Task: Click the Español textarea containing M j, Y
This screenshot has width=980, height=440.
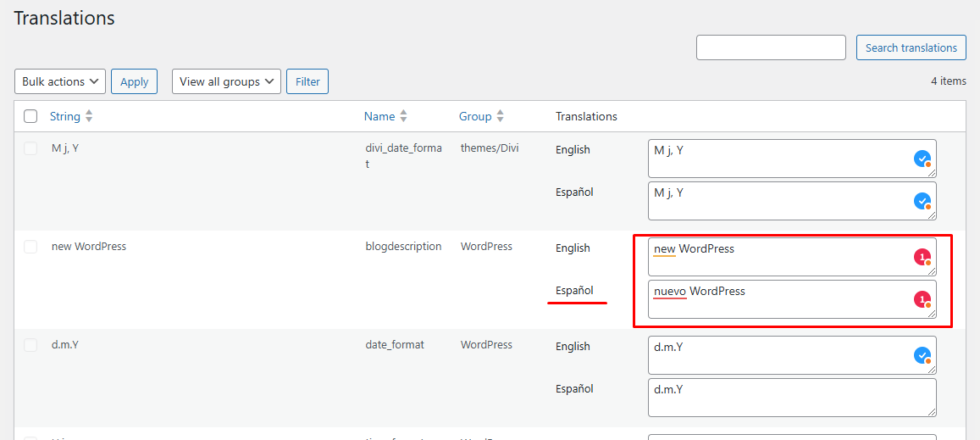Action: click(792, 201)
